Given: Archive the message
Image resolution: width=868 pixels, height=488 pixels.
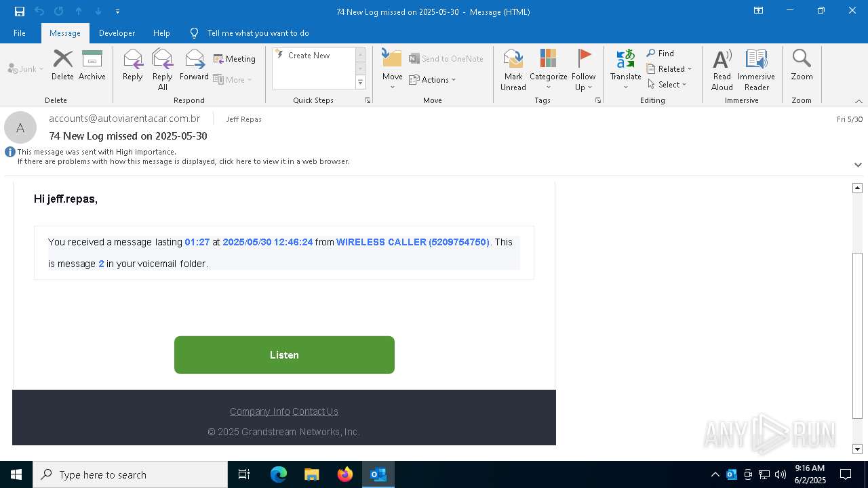Looking at the screenshot, I should click(92, 65).
